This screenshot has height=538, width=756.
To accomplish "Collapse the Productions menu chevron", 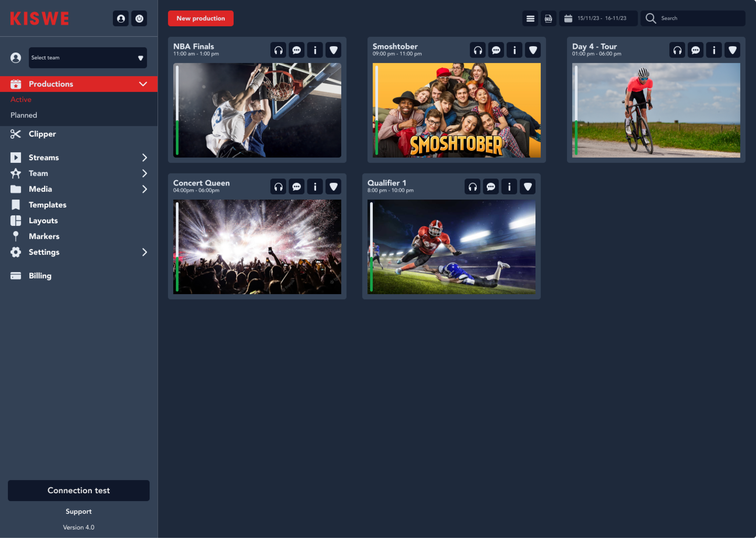I will click(143, 84).
